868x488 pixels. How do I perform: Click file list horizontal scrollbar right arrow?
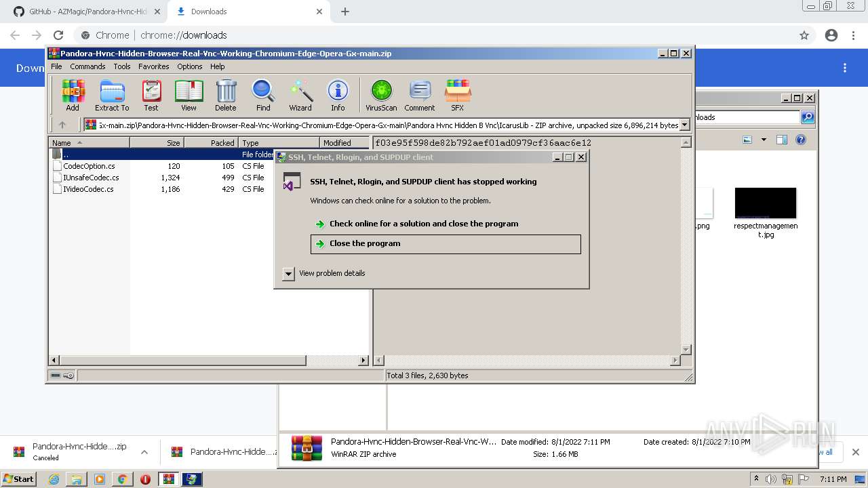pos(363,361)
